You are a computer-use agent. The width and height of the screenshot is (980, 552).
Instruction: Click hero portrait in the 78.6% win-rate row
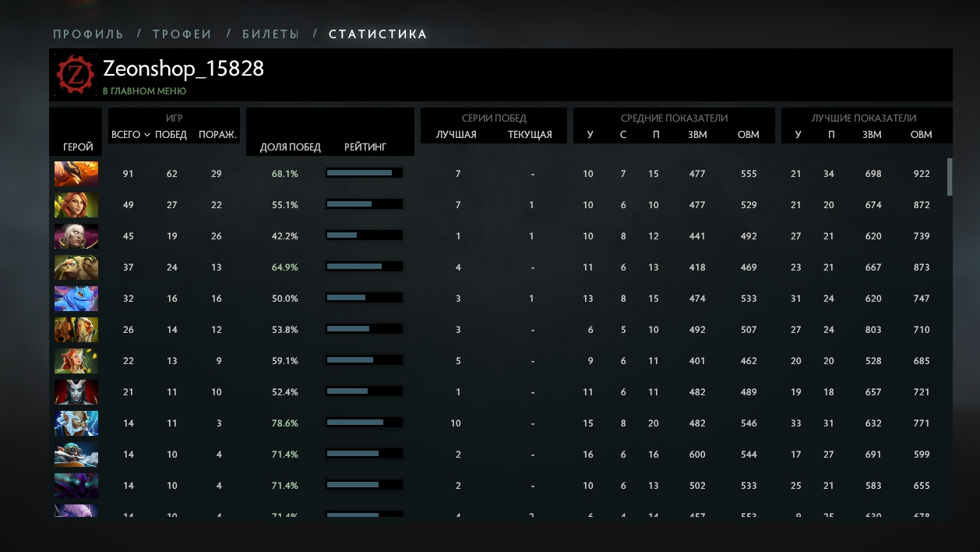[76, 423]
